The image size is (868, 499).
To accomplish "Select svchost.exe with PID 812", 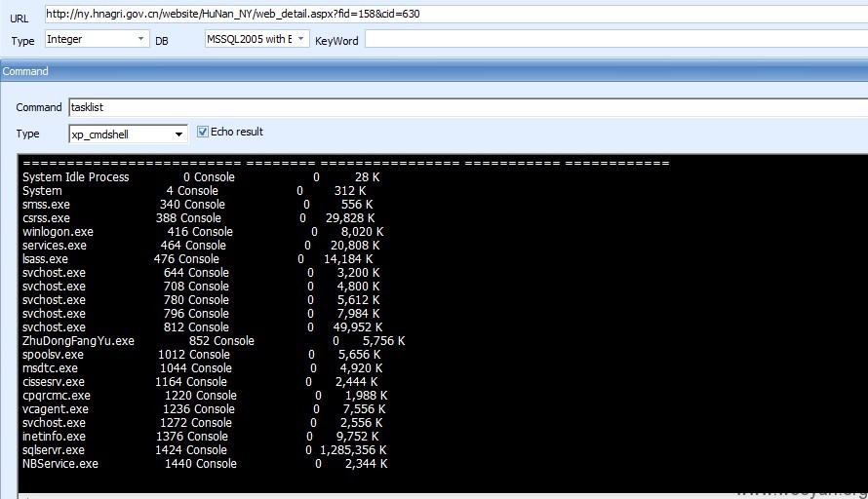I will click(203, 326).
